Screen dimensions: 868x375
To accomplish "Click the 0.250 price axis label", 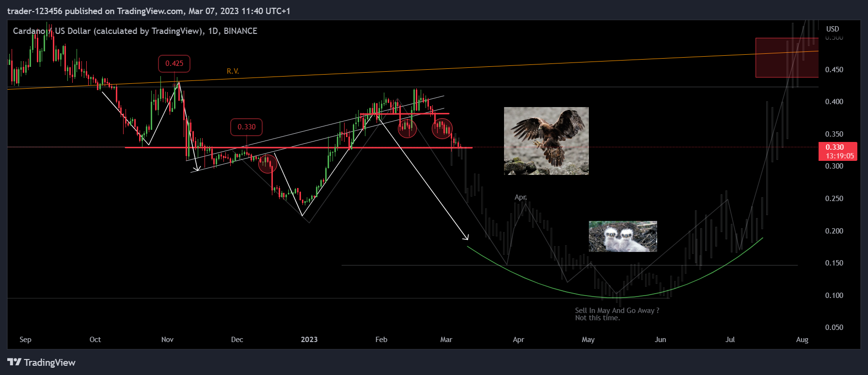I will click(834, 199).
